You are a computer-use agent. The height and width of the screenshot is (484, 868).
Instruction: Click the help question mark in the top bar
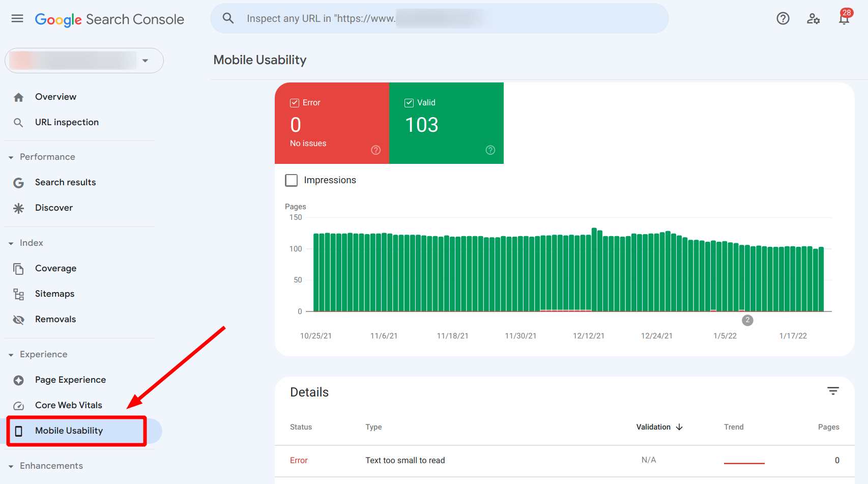(x=783, y=18)
